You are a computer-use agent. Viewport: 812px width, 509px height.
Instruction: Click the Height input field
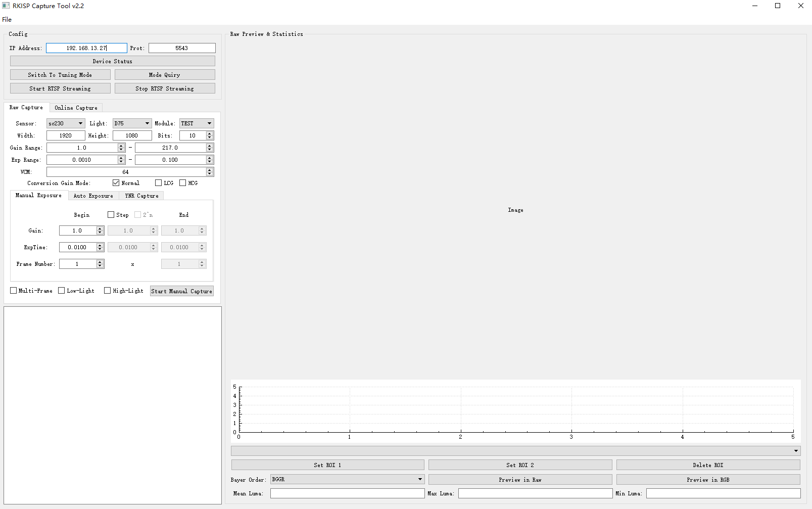[x=132, y=135]
